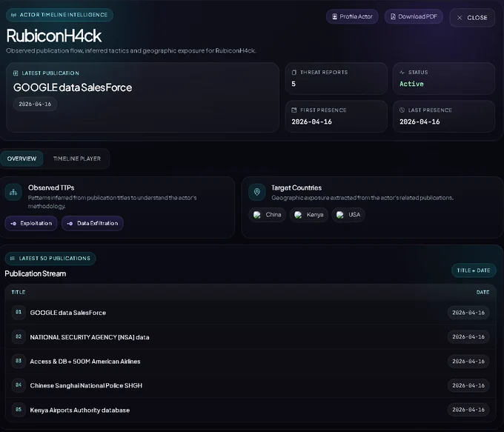Download the actor report as PDF

click(414, 16)
